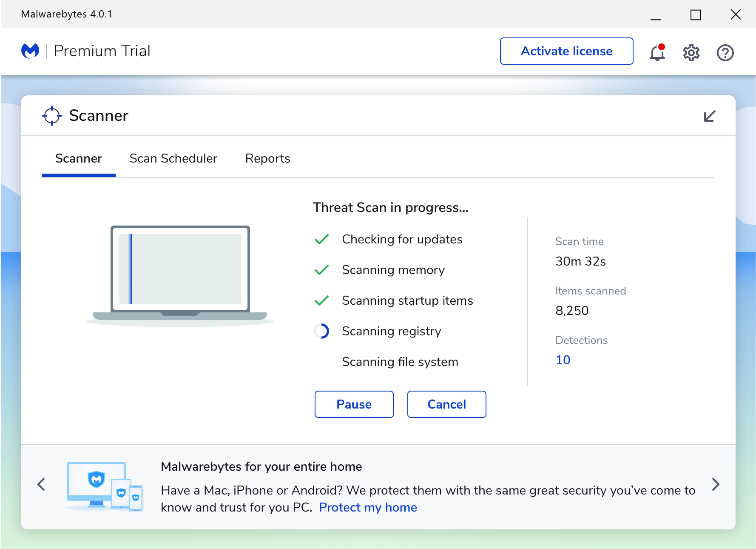Switch to the Scanner tab
The height and width of the screenshot is (549, 756).
point(79,159)
